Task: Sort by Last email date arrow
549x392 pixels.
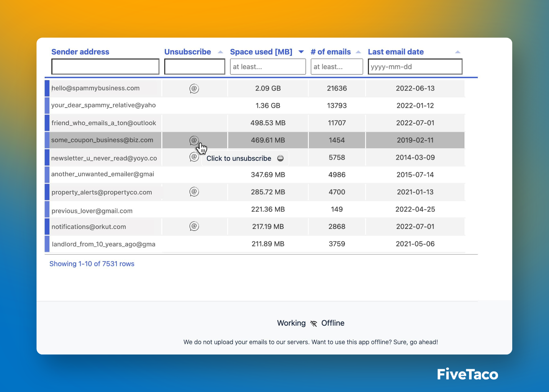Action: pos(457,52)
